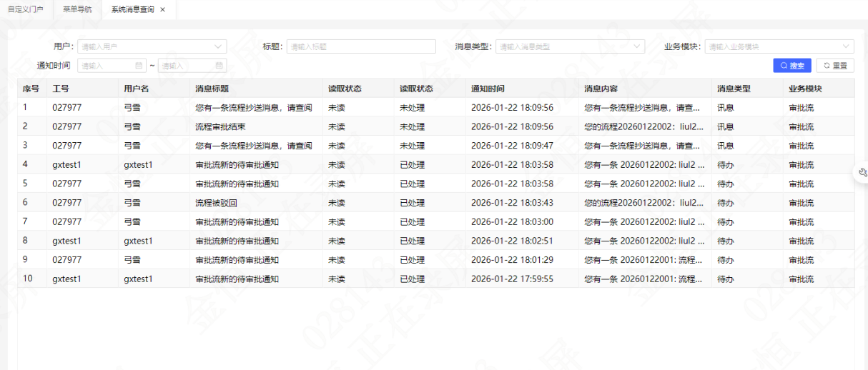Open the 业务模块 dropdown
The width and height of the screenshot is (868, 370).
[779, 46]
